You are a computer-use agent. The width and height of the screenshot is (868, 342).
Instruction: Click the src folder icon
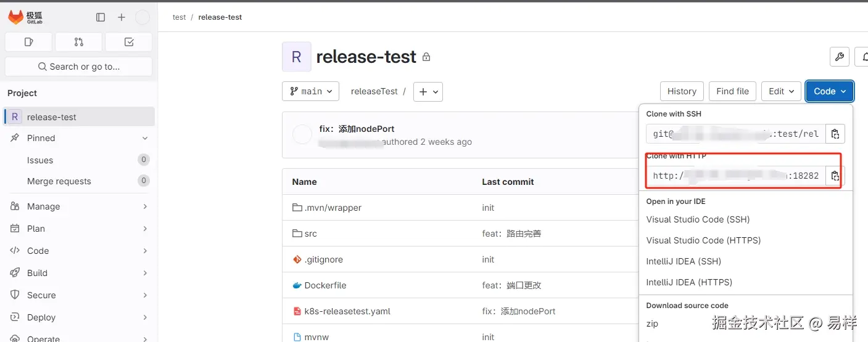tap(297, 234)
